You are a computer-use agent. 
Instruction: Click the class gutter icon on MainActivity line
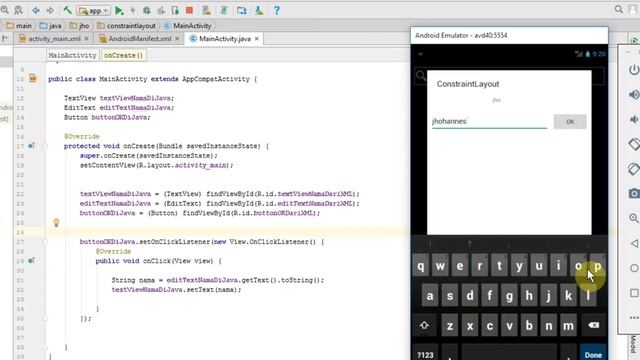pos(33,78)
